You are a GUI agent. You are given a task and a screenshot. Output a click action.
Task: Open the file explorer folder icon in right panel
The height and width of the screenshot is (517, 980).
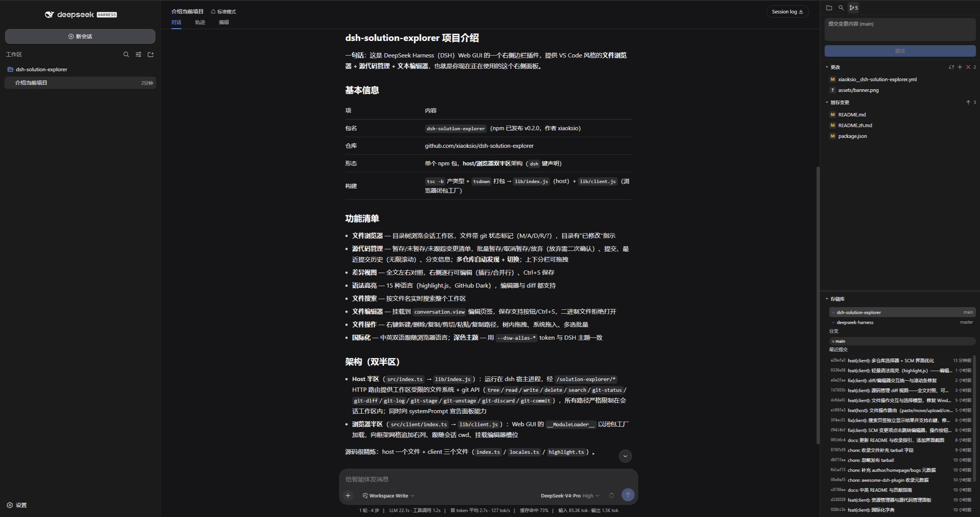[829, 8]
